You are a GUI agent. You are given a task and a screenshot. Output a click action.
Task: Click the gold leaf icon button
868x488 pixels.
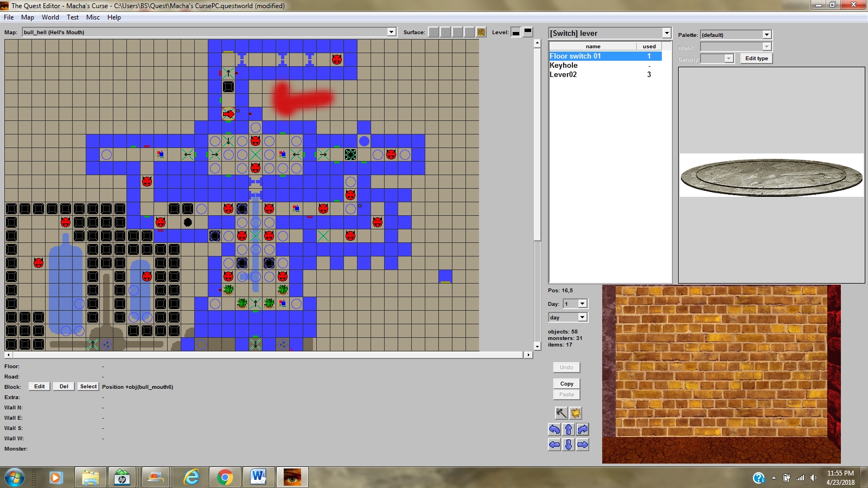[576, 413]
